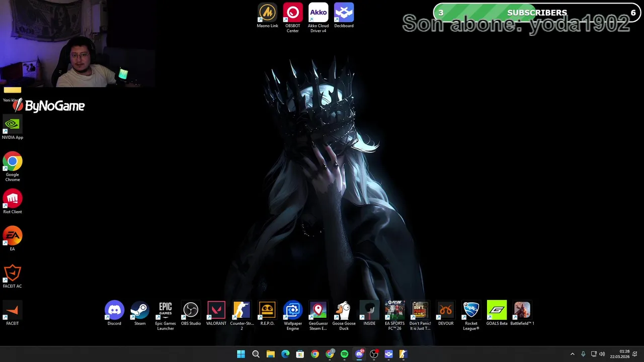Switch to Discord in the taskbar
Image resolution: width=644 pixels, height=362 pixels.
[359, 354]
